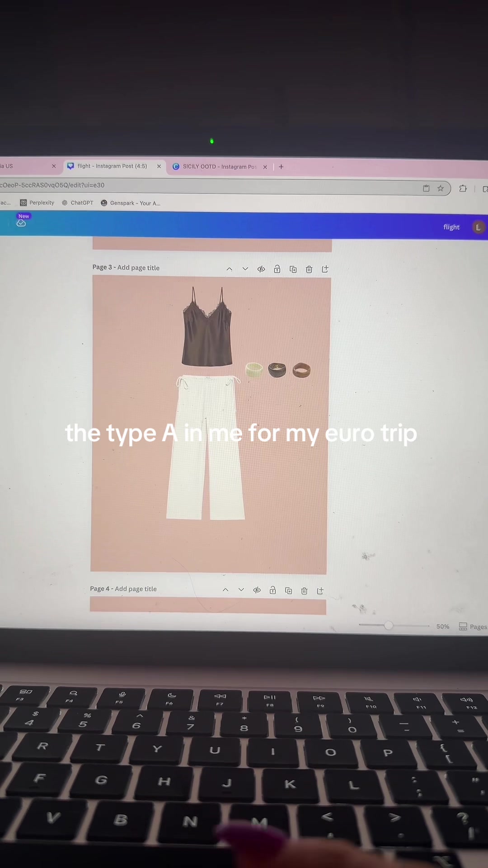Hide Page 3 using the eye icon

coord(261,269)
